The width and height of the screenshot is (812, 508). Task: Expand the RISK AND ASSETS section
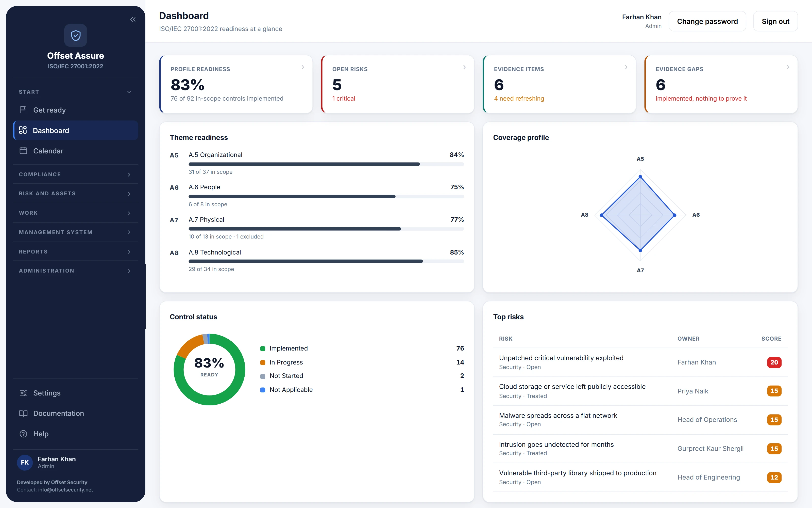(x=76, y=194)
